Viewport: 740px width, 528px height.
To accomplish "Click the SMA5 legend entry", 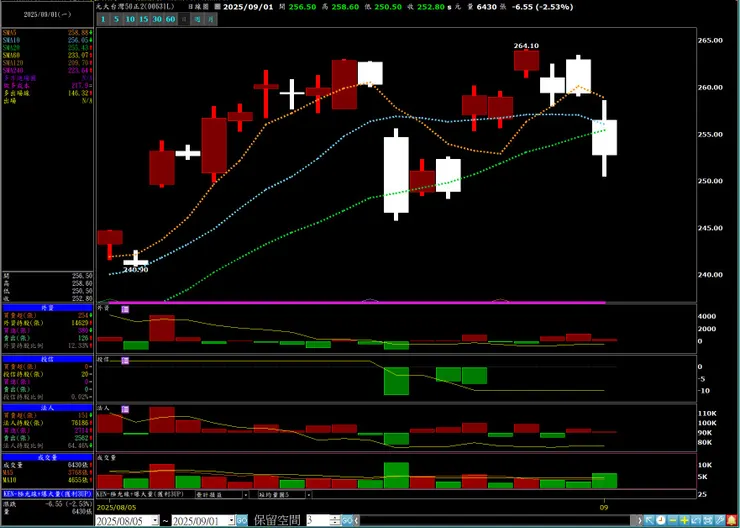I will coord(47,33).
